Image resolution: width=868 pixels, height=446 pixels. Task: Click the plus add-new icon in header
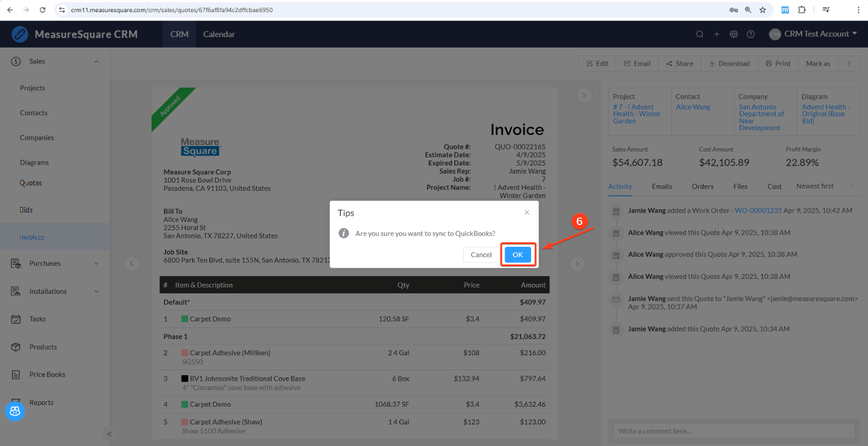pyautogui.click(x=716, y=34)
